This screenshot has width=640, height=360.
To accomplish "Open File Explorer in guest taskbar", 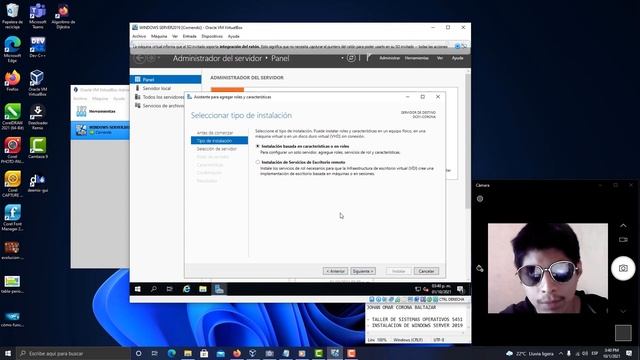I will [x=203, y=289].
